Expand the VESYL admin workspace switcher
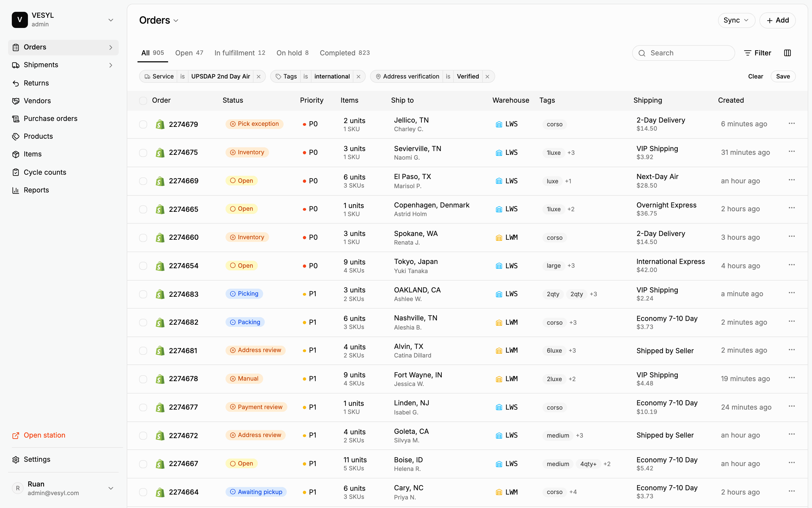 click(111, 20)
